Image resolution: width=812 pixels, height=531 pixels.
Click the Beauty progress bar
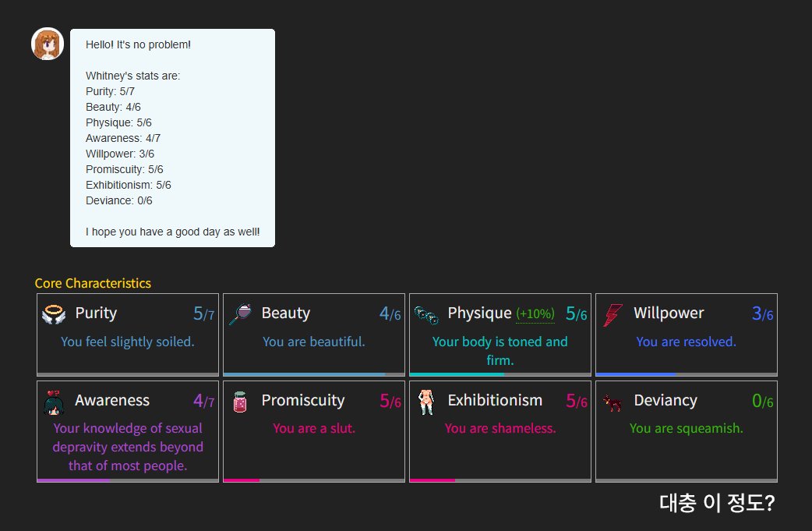(x=314, y=374)
